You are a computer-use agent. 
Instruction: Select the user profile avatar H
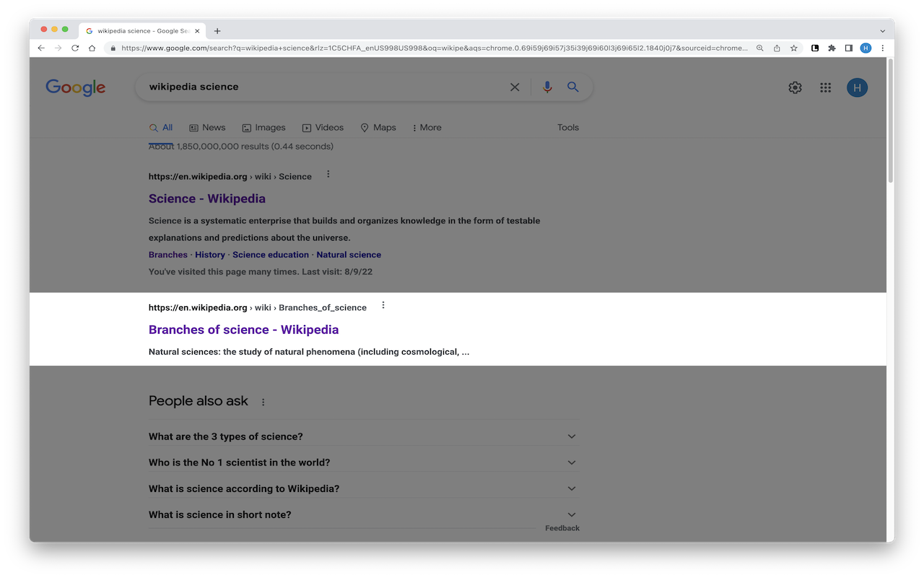[857, 87]
